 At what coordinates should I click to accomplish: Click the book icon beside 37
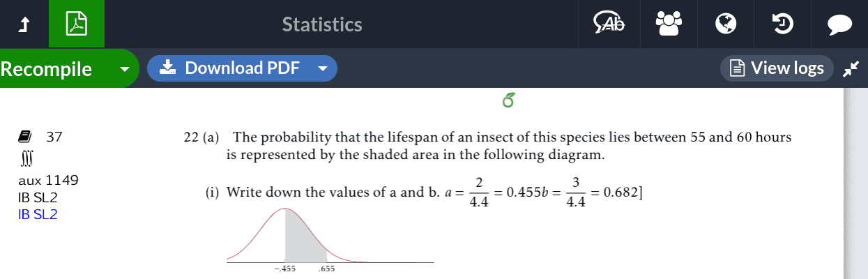(x=24, y=137)
